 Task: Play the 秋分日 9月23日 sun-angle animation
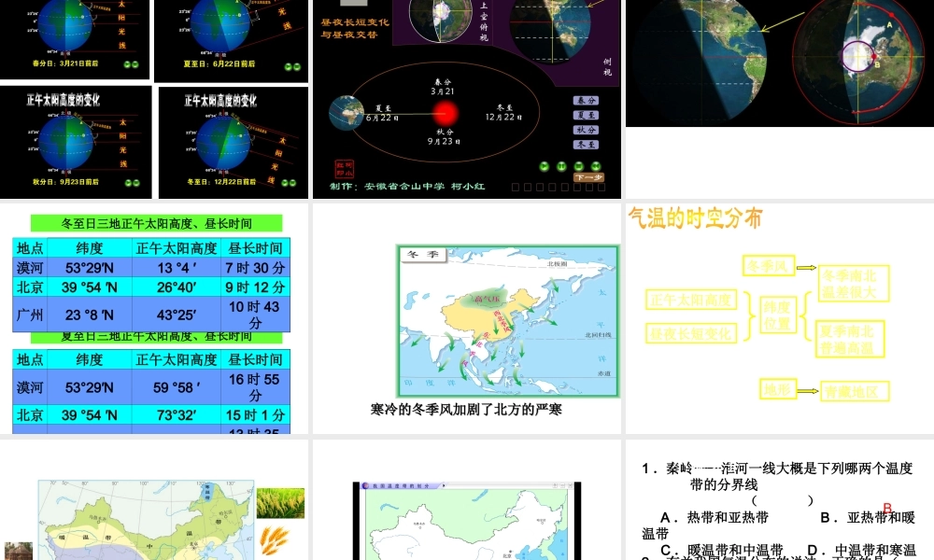128,183
